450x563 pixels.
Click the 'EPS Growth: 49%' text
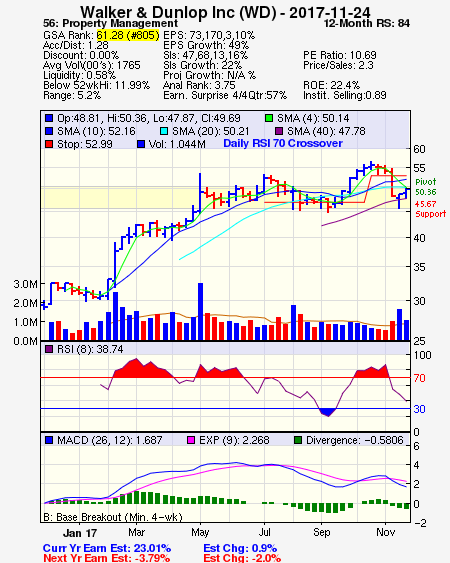coord(206,45)
